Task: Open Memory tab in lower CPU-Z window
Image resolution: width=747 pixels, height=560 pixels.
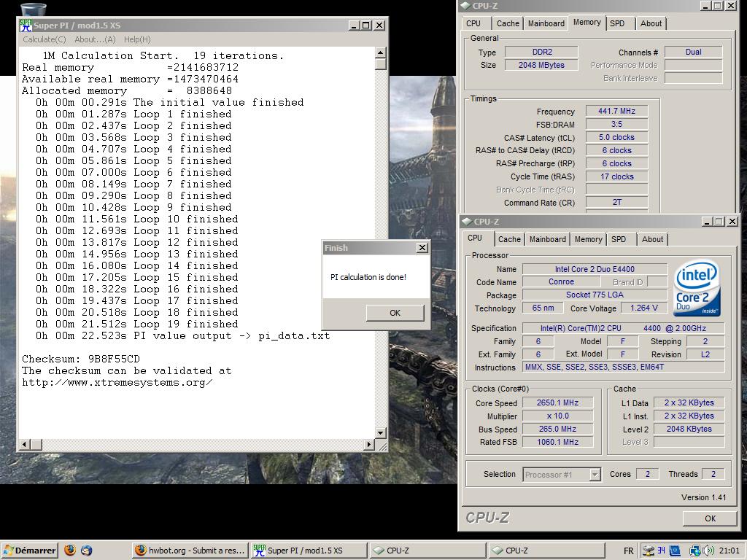Action: [x=588, y=239]
